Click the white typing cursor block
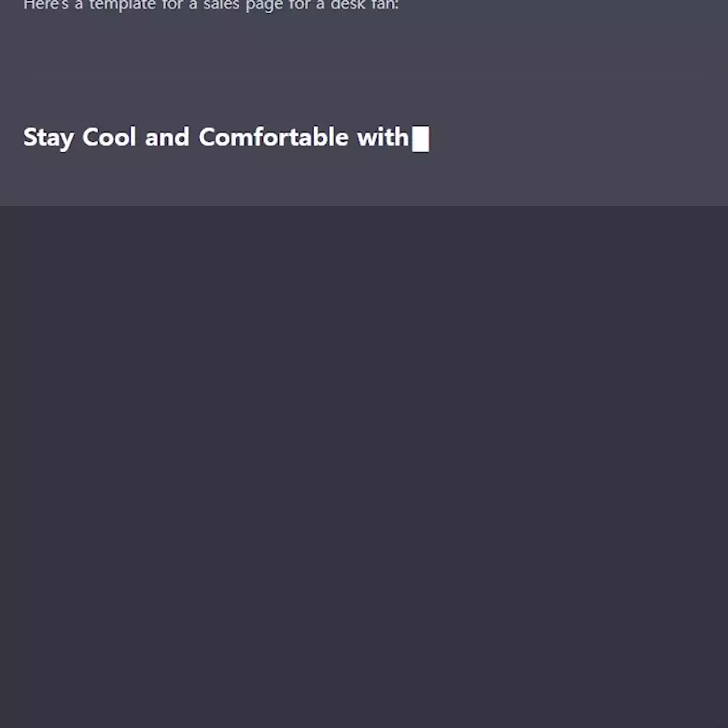 (420, 139)
